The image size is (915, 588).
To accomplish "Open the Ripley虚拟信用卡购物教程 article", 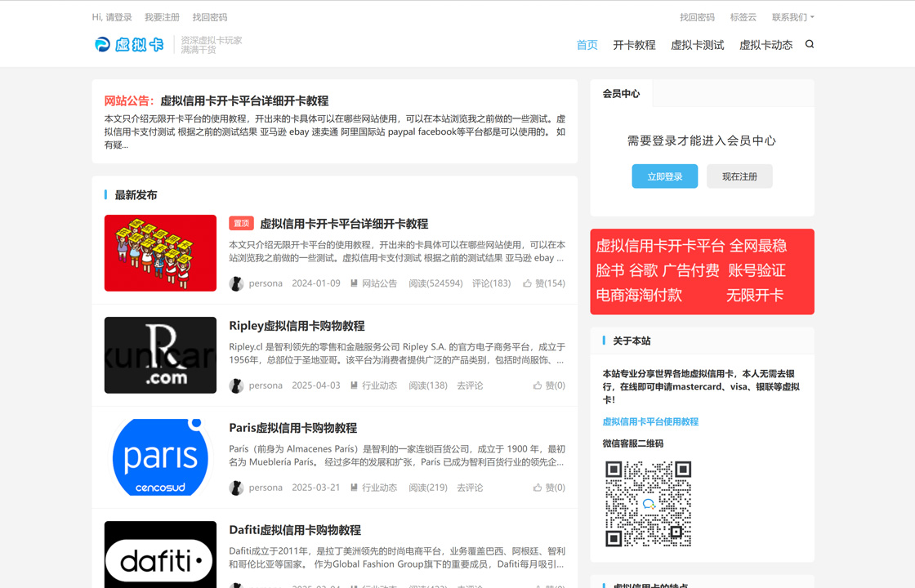I will pyautogui.click(x=297, y=326).
